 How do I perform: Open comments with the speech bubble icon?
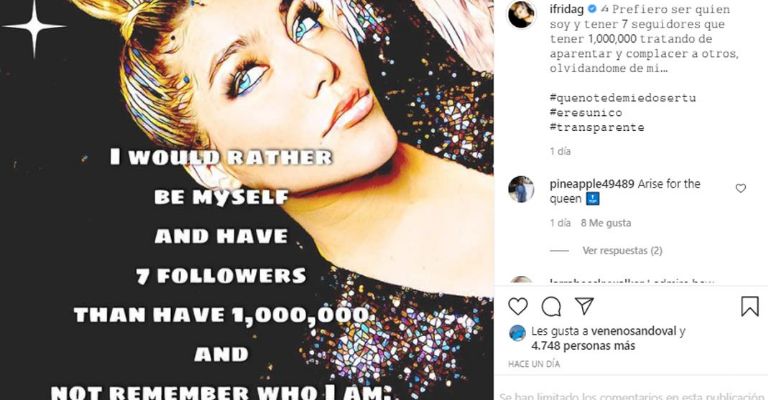[551, 306]
